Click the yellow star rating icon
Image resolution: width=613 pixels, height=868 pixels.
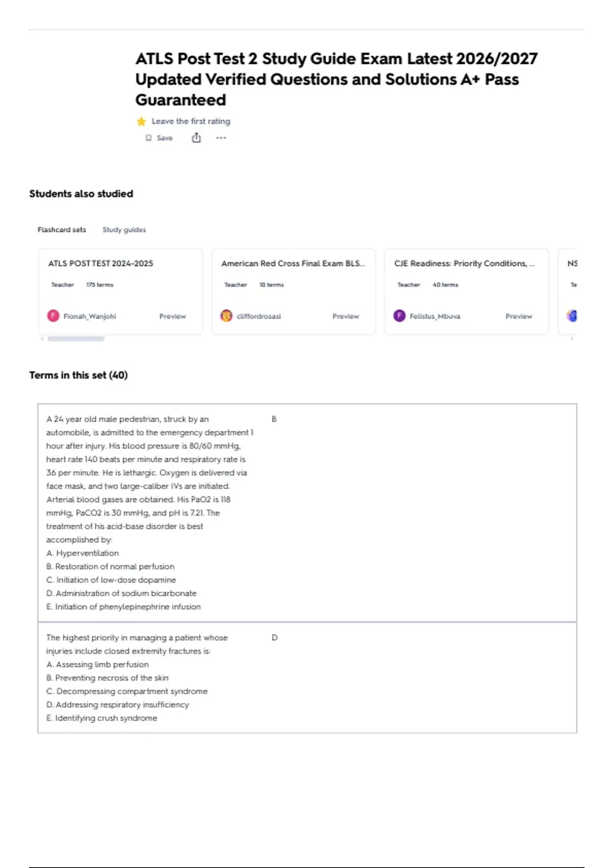tap(142, 121)
